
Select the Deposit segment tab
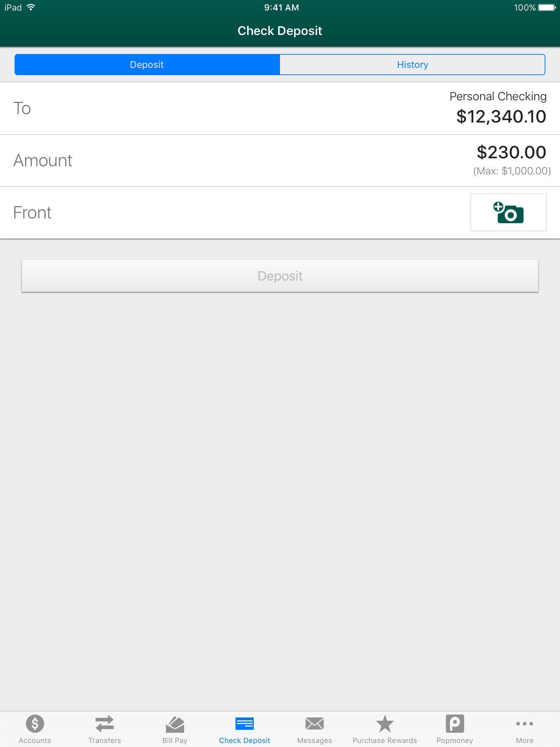click(147, 65)
